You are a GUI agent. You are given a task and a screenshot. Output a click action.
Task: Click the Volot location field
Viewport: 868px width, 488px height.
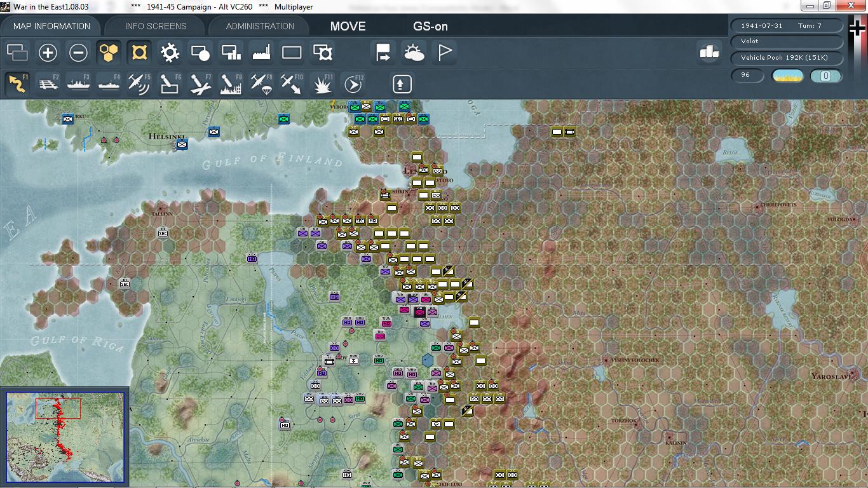click(788, 41)
